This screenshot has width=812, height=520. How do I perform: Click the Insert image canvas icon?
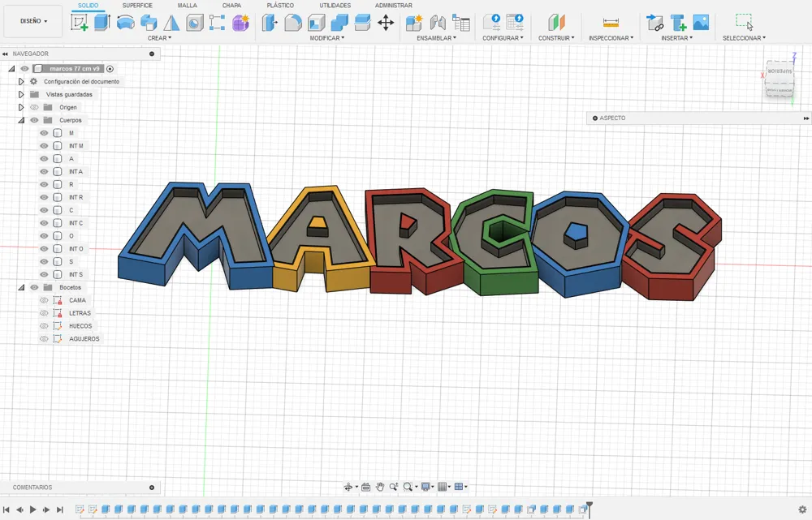(x=701, y=23)
